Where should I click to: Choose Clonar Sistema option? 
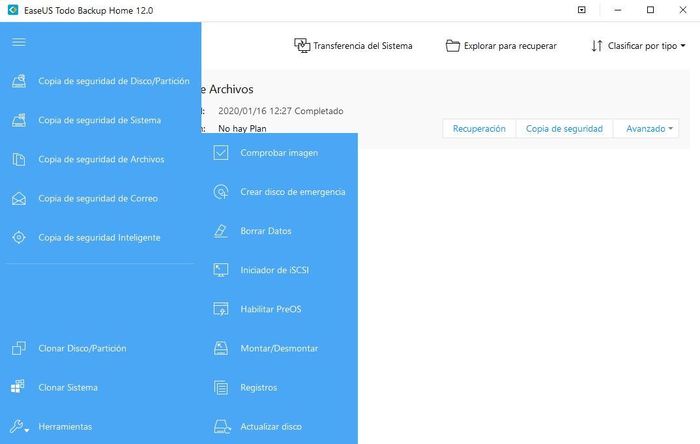[x=68, y=387]
